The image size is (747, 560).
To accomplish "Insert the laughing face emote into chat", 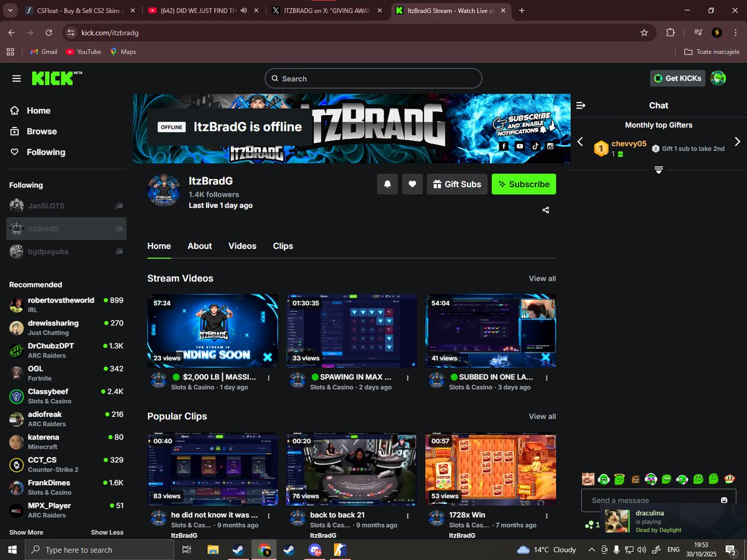I will (588, 479).
